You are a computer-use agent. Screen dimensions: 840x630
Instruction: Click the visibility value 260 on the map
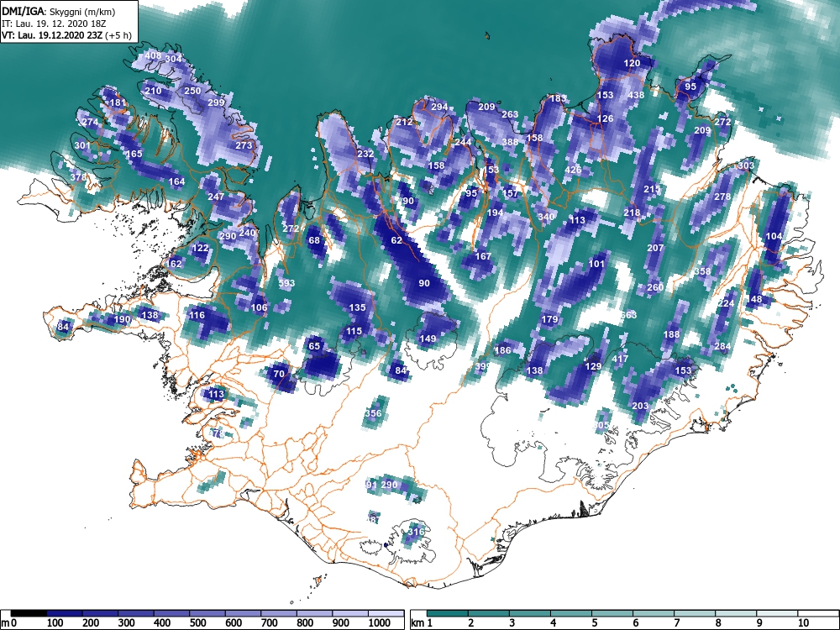point(655,287)
